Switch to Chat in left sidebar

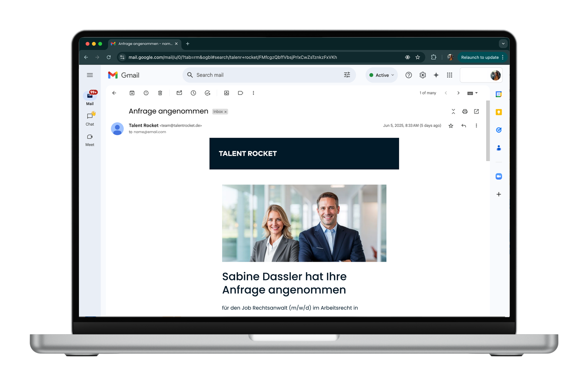90,119
